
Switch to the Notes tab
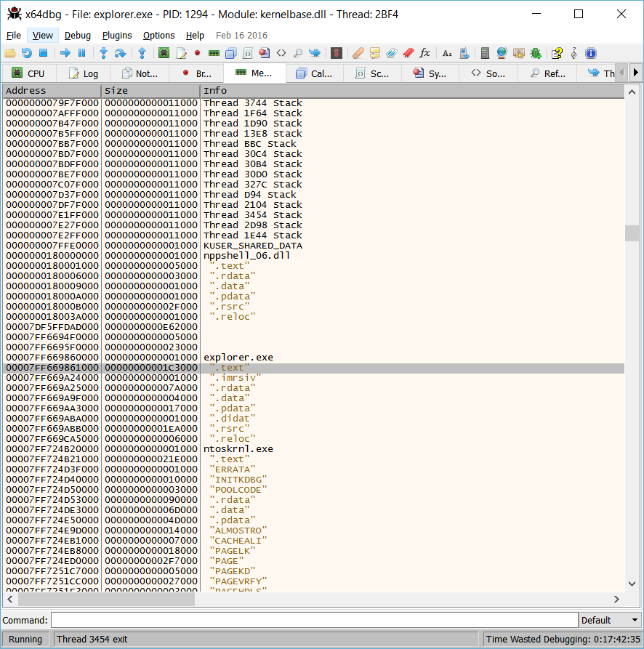140,73
